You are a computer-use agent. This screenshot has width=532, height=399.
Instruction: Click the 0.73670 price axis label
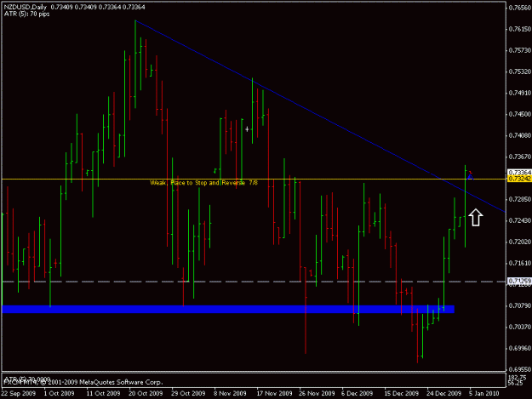point(520,157)
